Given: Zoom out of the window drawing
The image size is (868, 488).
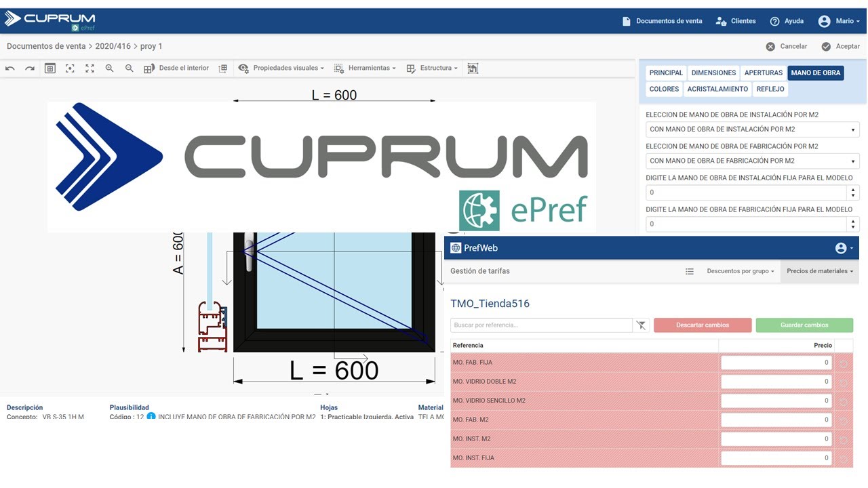Looking at the screenshot, I should [x=129, y=68].
